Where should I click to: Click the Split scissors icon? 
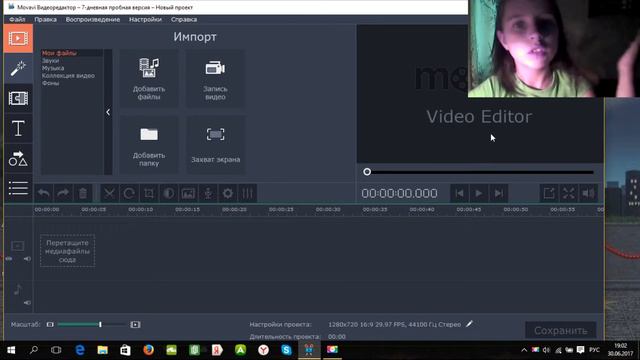(x=109, y=193)
